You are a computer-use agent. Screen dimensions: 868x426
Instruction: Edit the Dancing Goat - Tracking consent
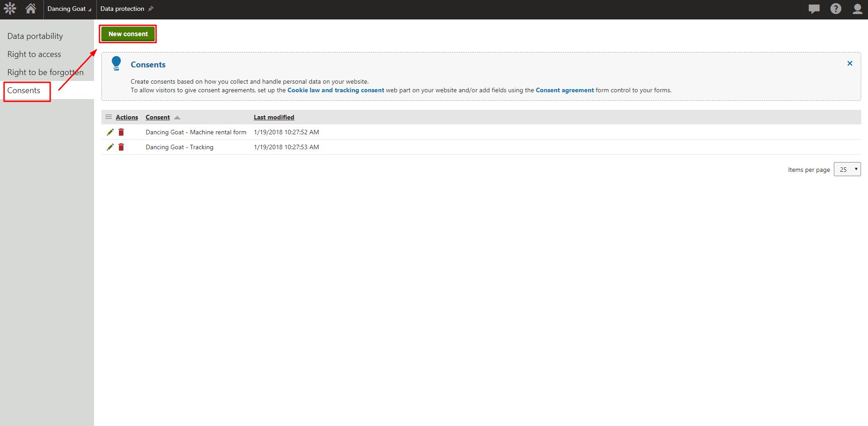(110, 147)
